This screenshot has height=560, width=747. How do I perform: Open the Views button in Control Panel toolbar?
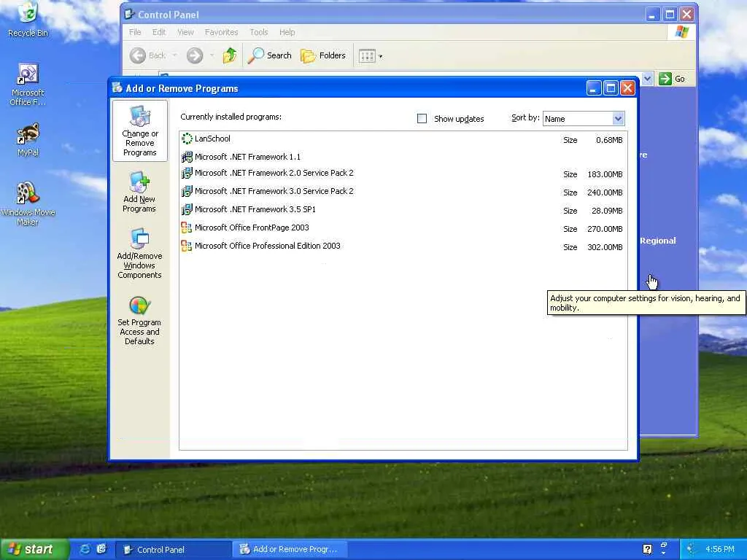click(370, 56)
